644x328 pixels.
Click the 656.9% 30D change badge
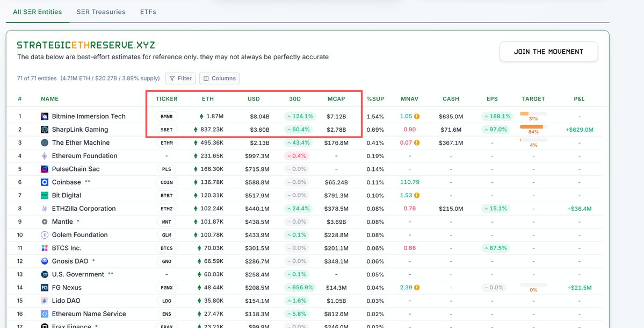pos(300,287)
